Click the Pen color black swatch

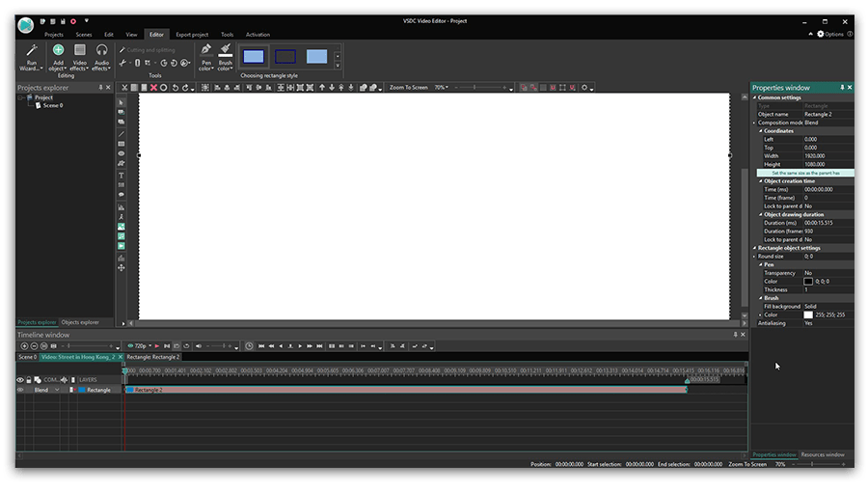[808, 281]
